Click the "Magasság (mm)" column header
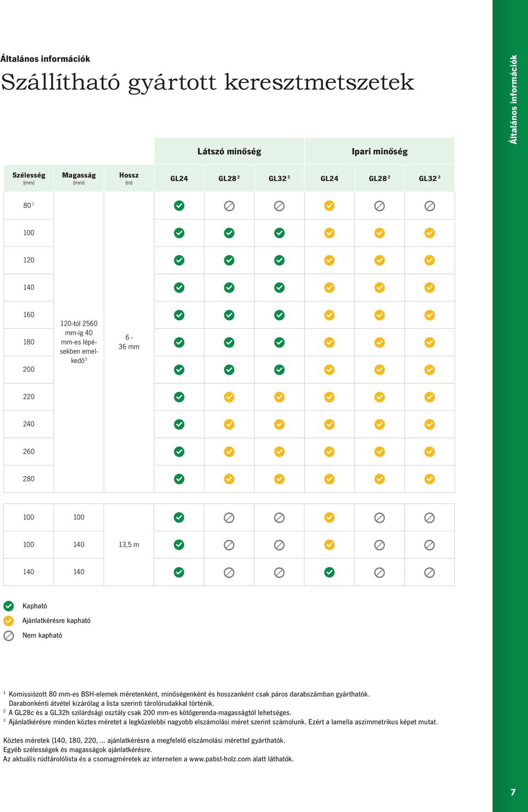 79,178
